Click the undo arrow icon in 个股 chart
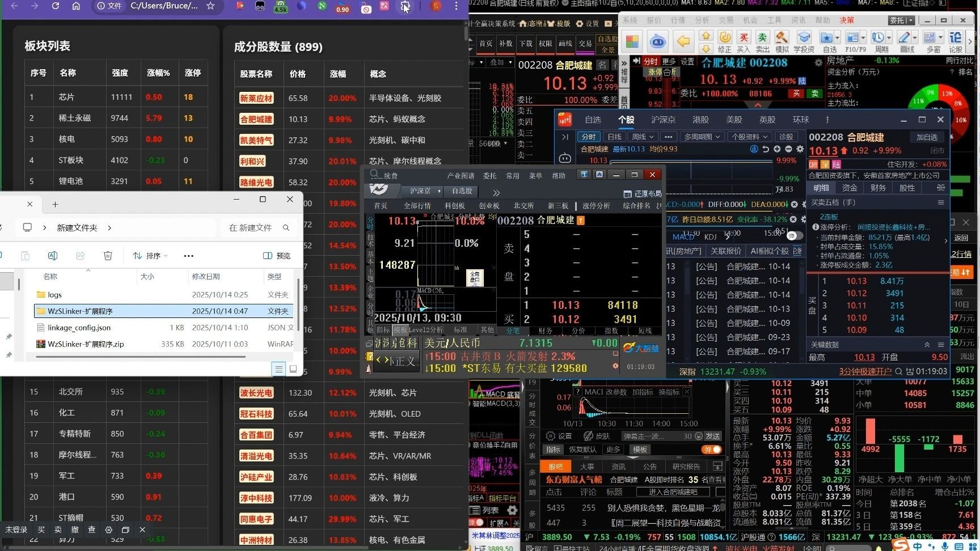Viewport: 980px width, 551px height. (766, 149)
